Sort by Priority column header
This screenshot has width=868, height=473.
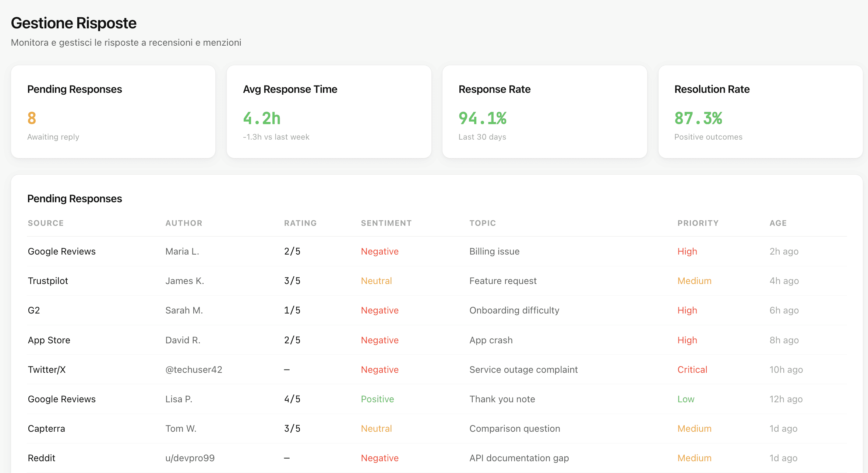698,223
